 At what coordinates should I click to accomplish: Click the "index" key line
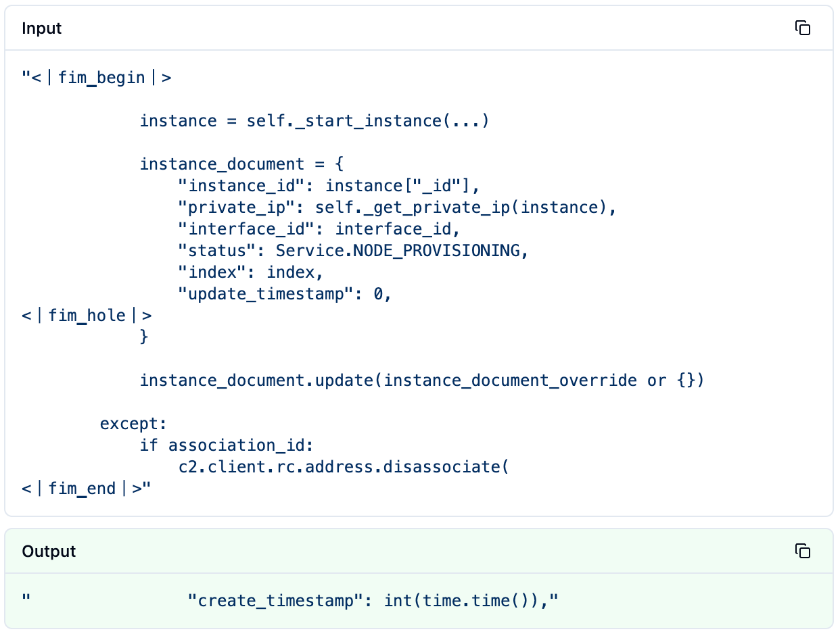(251, 272)
